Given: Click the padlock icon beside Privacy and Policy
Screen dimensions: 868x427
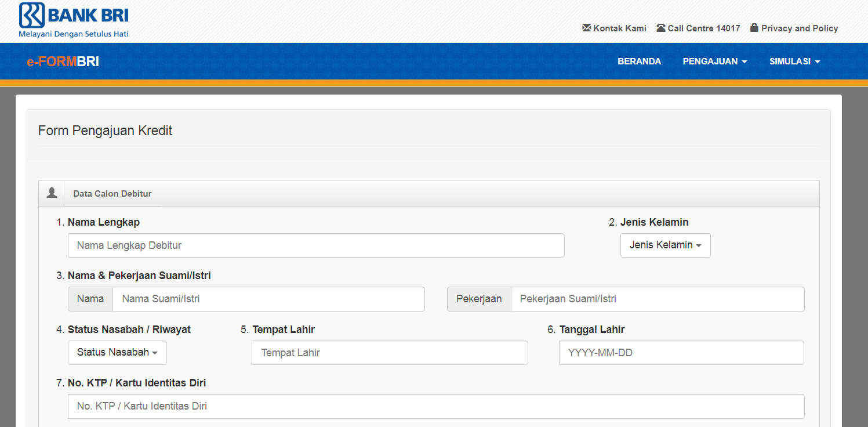Looking at the screenshot, I should [x=754, y=27].
